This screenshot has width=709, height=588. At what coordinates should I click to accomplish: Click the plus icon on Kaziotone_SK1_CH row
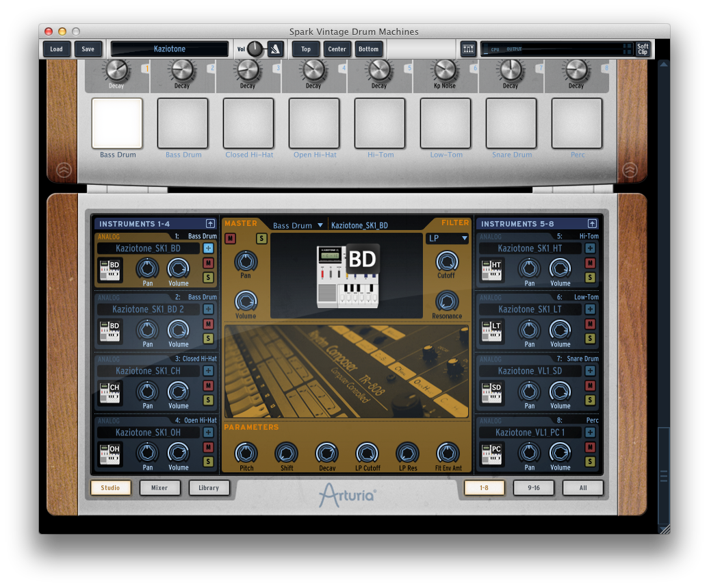coord(208,370)
